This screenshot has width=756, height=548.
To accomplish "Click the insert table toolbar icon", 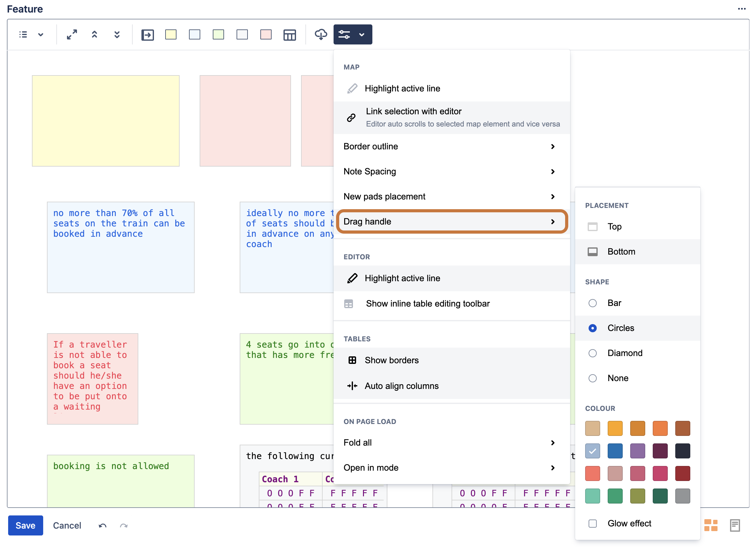I will pyautogui.click(x=289, y=35).
